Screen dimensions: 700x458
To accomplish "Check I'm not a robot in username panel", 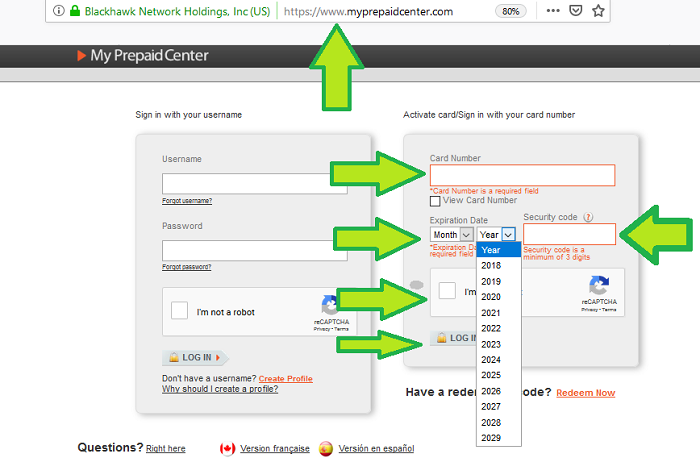I will tap(179, 310).
